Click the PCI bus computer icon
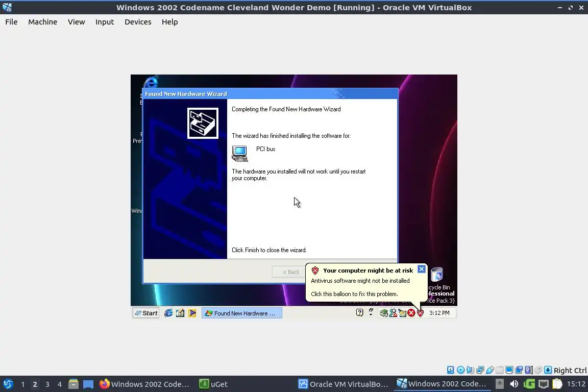 [239, 154]
